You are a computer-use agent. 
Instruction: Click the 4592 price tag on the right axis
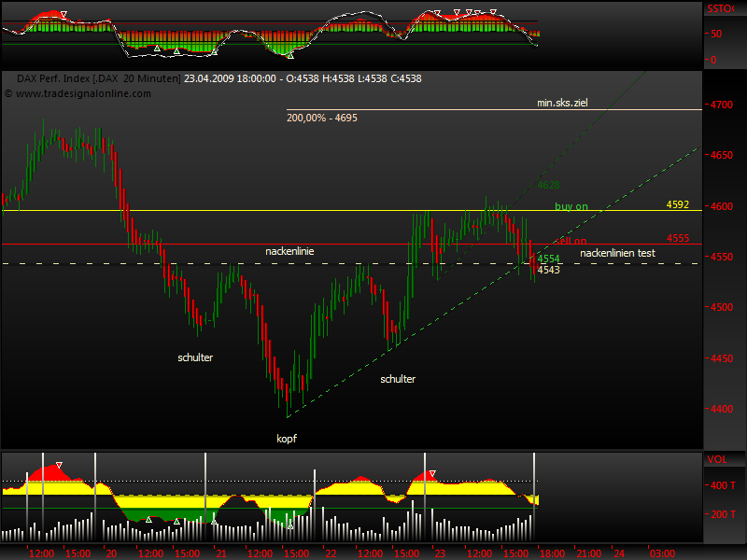pyautogui.click(x=677, y=203)
